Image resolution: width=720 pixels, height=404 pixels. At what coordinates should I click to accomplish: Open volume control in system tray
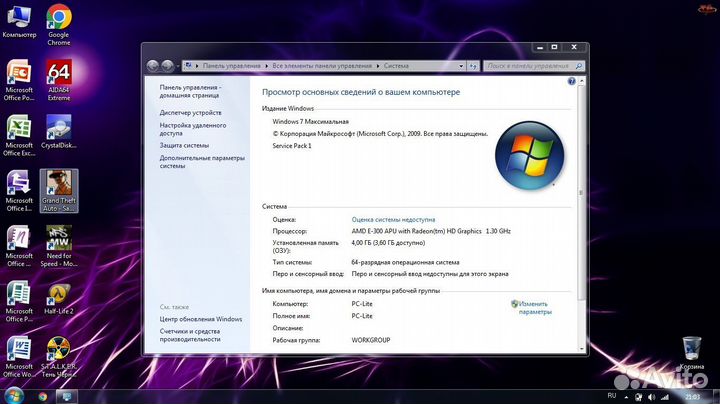click(652, 397)
